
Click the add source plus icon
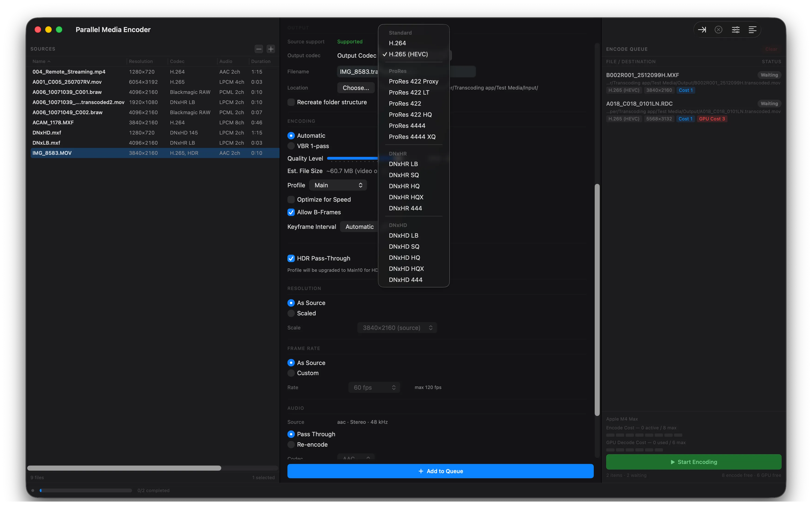click(271, 49)
